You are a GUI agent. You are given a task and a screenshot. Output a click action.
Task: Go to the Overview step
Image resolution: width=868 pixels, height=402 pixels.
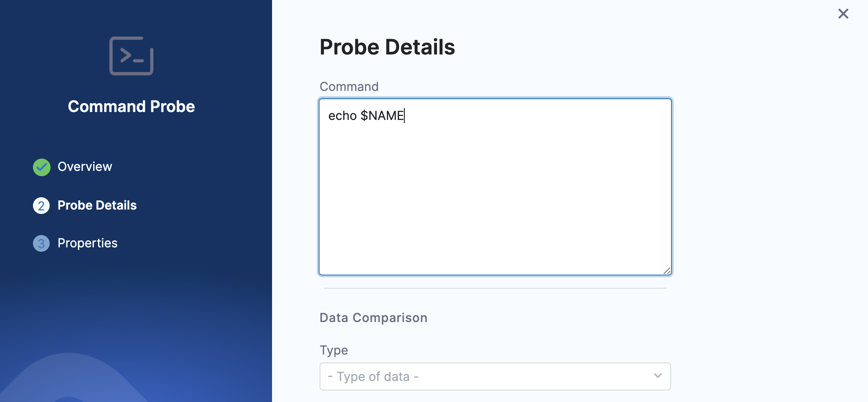(85, 167)
